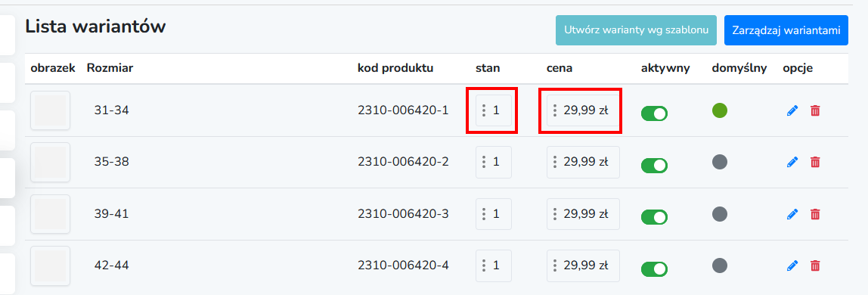The height and width of the screenshot is (295, 868).
Task: Open stock options dots for variant 31-34
Action: coord(484,110)
